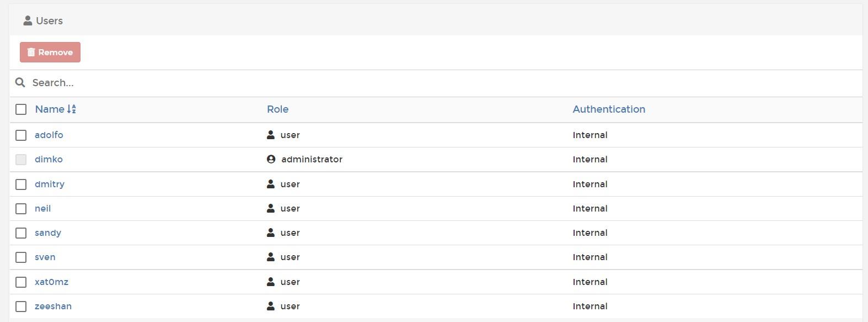Click the search magnifier icon
Screen dimensions: 868x322
(x=20, y=82)
